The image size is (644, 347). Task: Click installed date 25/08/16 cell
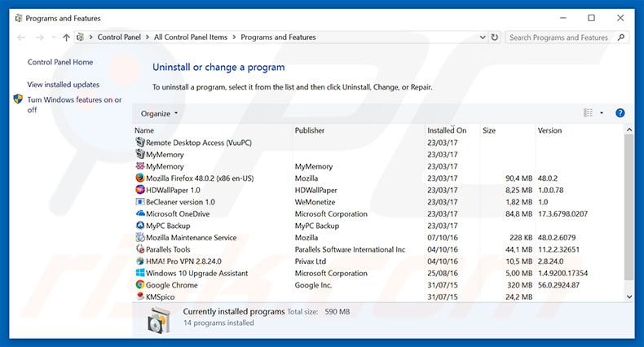point(443,273)
